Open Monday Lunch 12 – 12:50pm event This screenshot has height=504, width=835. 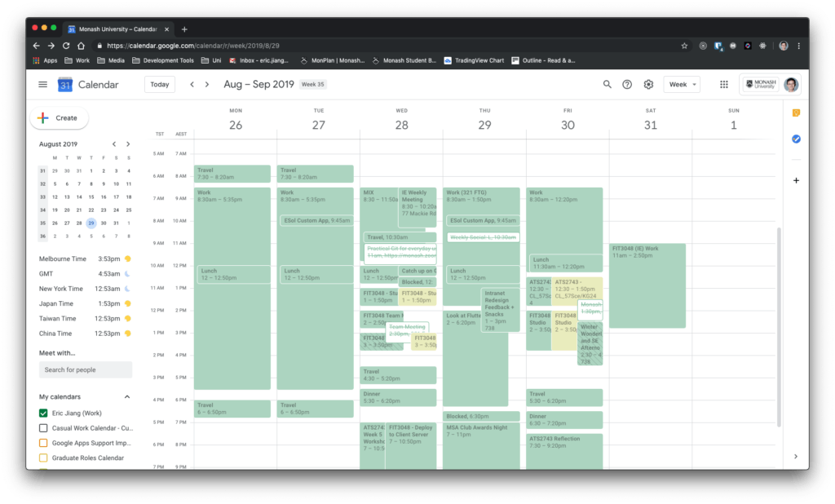(233, 274)
